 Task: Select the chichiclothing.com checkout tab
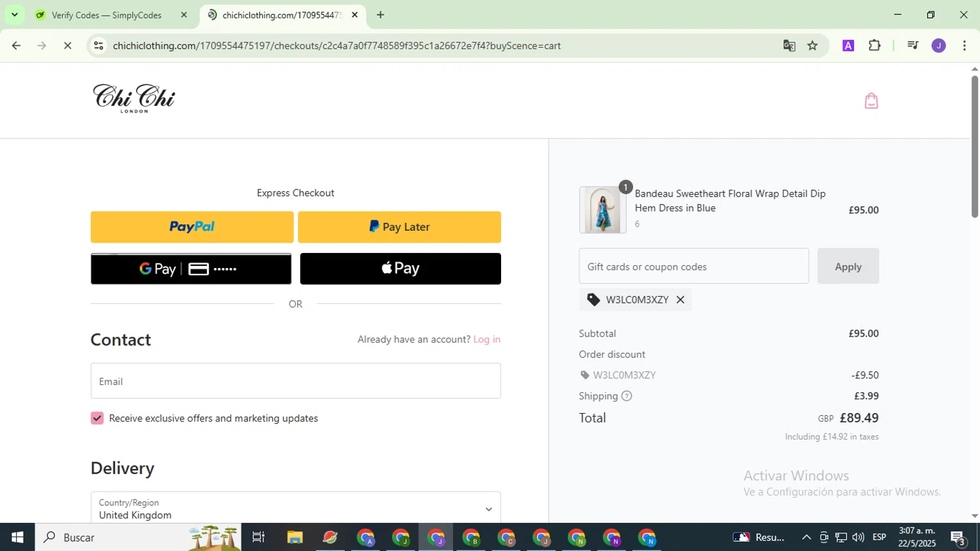point(281,15)
